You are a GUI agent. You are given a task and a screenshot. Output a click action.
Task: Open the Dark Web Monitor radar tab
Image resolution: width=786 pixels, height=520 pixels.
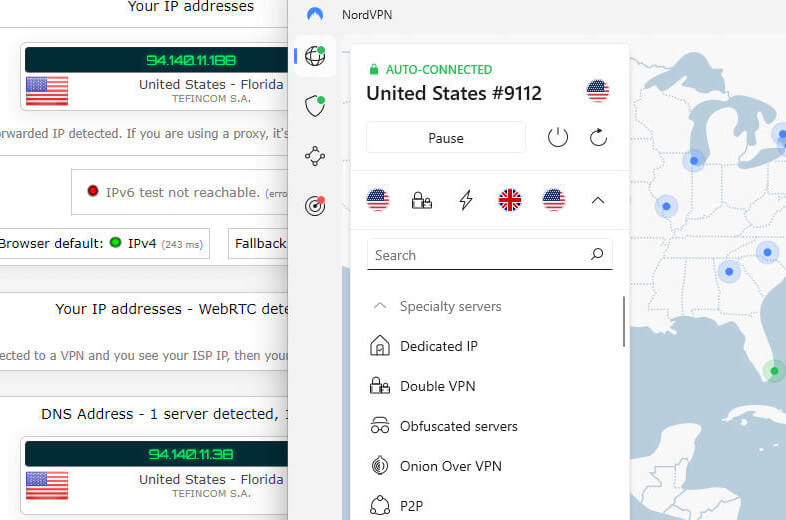click(x=315, y=206)
